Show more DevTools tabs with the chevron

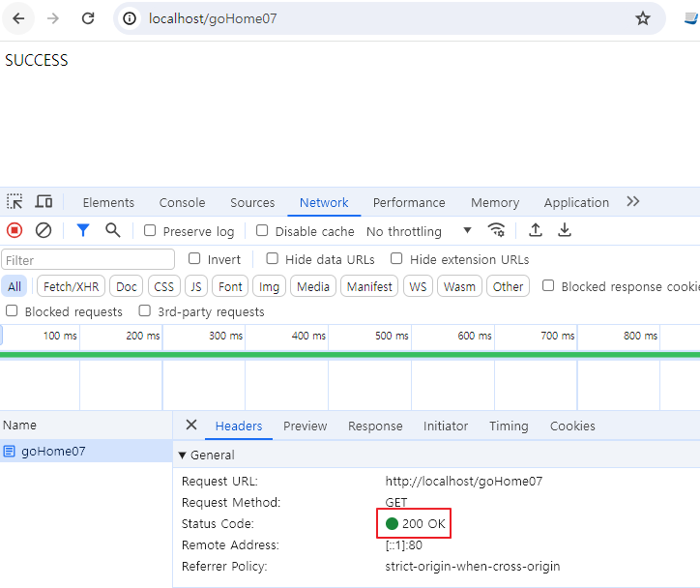[632, 202]
